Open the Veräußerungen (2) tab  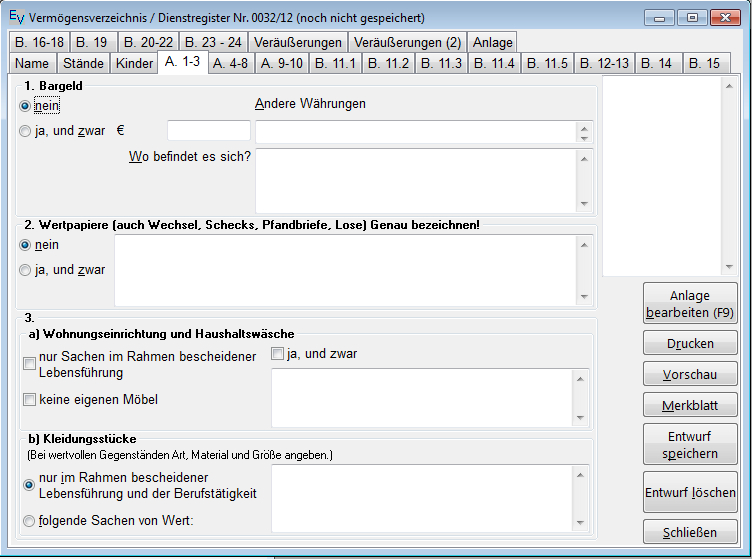(407, 42)
